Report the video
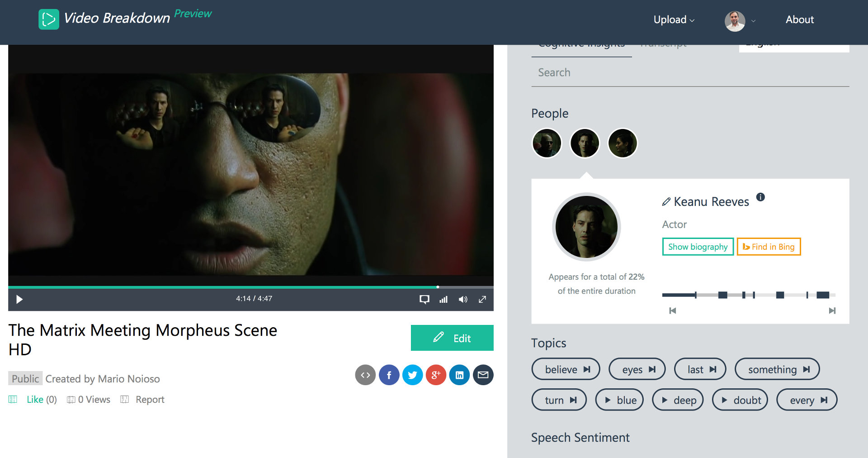Viewport: 868px width, 458px height. [150, 400]
